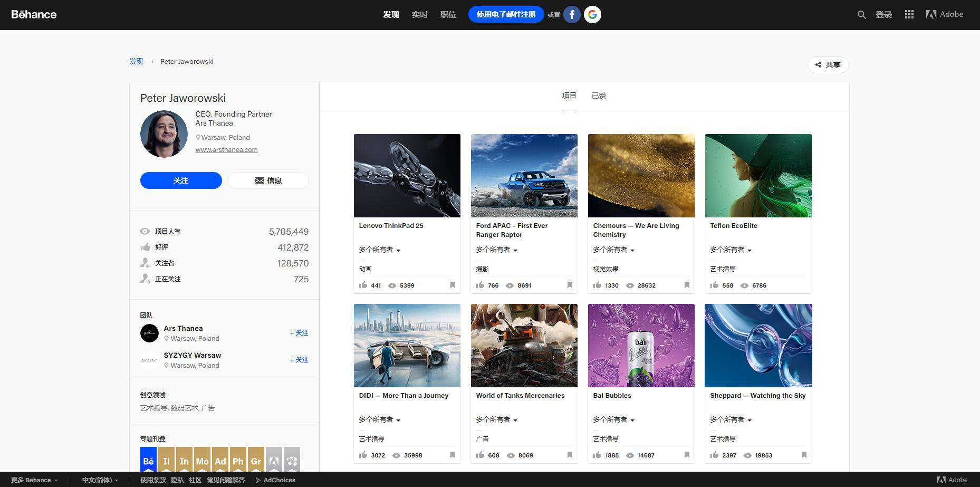The height and width of the screenshot is (487, 980).
Task: Click the Gr featured badge
Action: tap(256, 460)
